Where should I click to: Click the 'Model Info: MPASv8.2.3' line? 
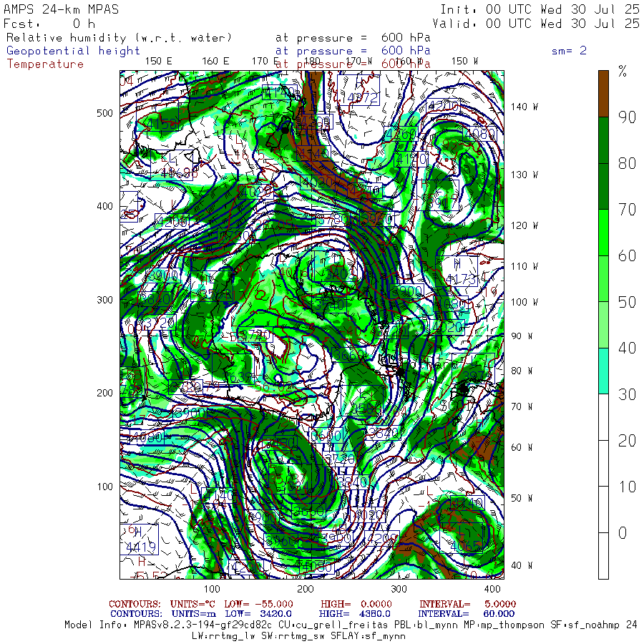(x=351, y=625)
